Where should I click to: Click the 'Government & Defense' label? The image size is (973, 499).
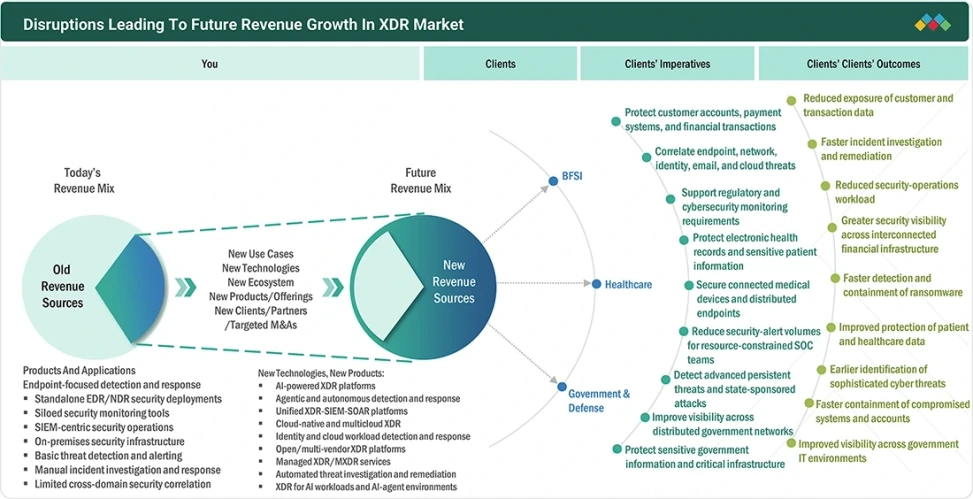pos(599,401)
